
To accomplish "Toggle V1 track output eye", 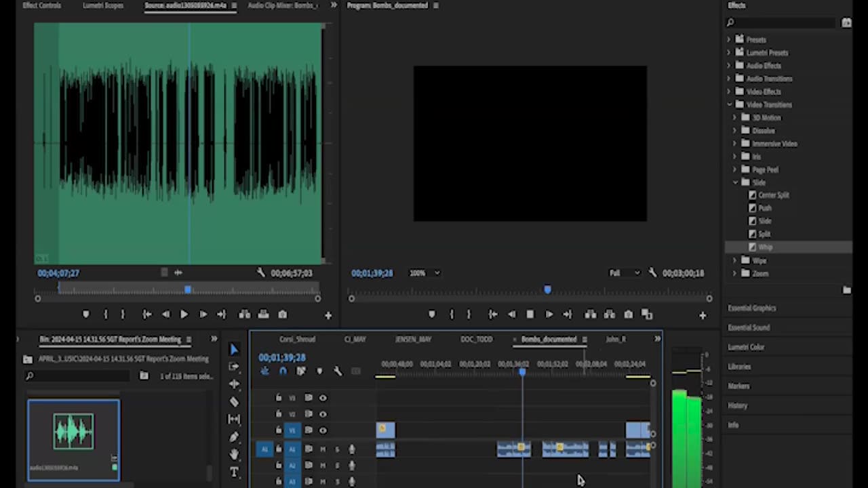I will click(x=323, y=430).
